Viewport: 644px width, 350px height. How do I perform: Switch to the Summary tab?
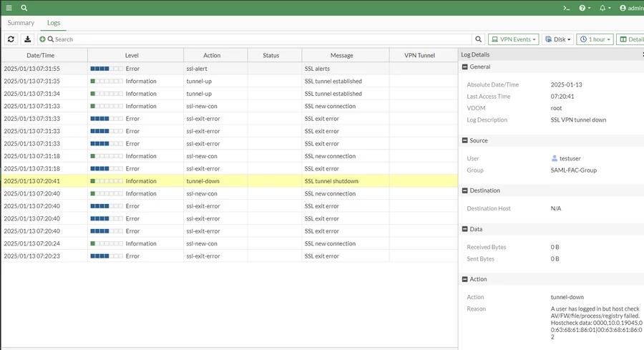tap(21, 23)
